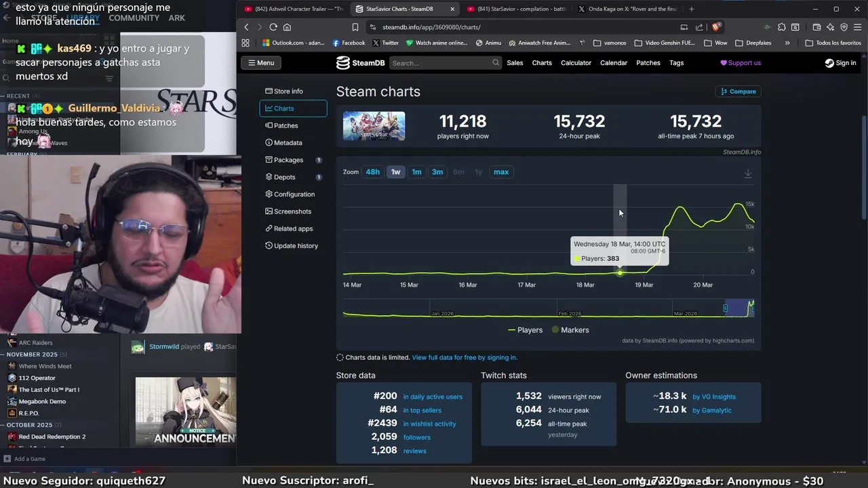Screen dimensions: 868x488
Task: Open the Packages sidebar section
Action: tap(293, 160)
